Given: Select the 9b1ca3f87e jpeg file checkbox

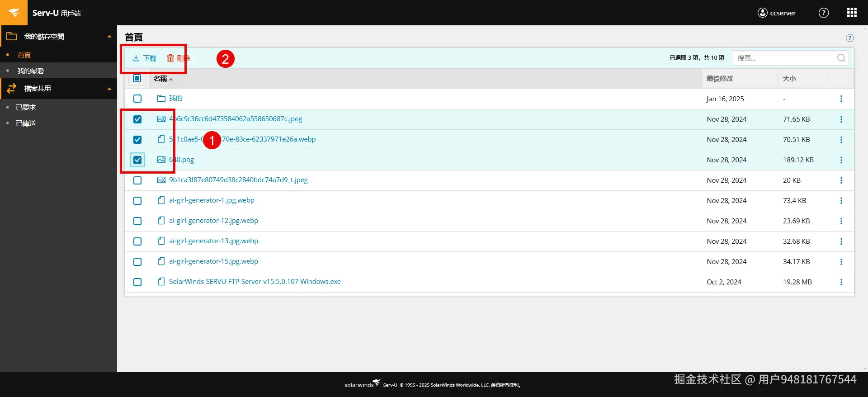Looking at the screenshot, I should [x=137, y=180].
